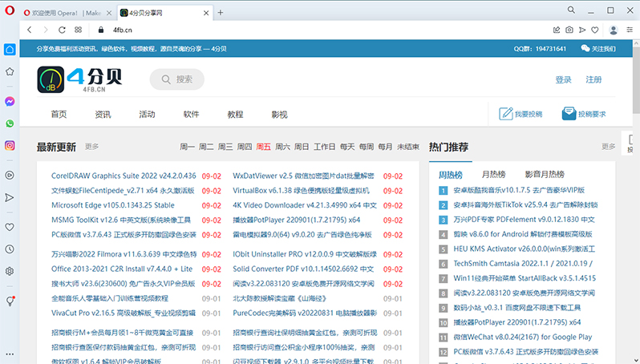
Task: Click the search tabs magnifier icon
Action: pyautogui.click(x=571, y=10)
